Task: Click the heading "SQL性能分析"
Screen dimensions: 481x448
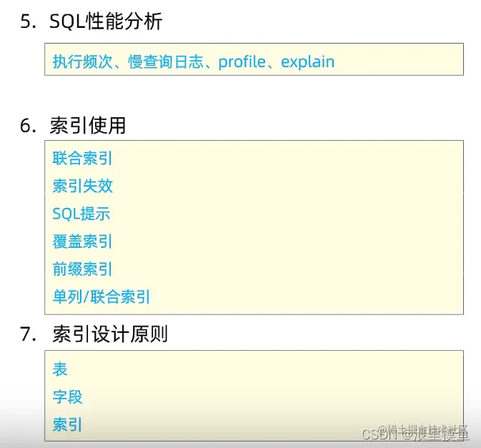Action: click(x=106, y=21)
